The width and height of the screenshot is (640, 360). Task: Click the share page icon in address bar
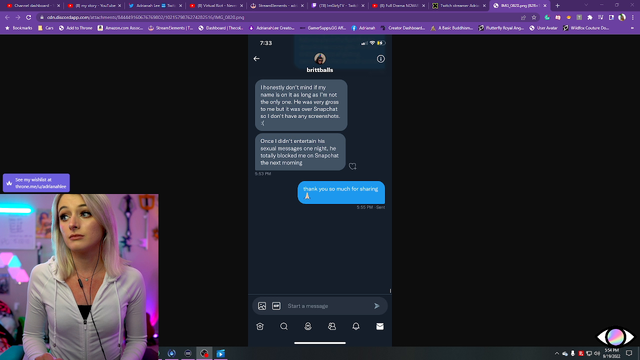coord(523,18)
